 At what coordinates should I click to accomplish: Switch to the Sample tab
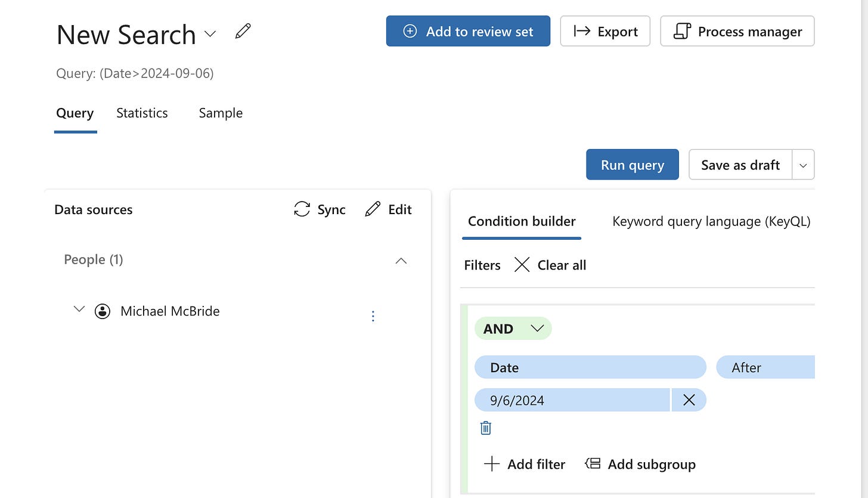click(221, 113)
